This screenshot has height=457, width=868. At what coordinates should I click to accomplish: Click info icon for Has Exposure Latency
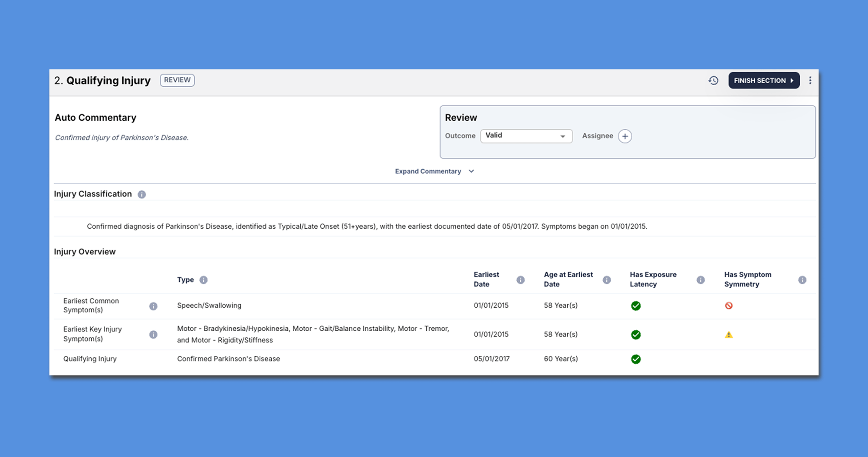(700, 280)
